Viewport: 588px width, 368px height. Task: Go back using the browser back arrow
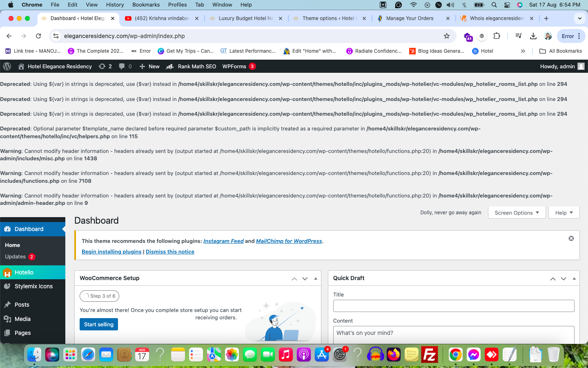9,36
